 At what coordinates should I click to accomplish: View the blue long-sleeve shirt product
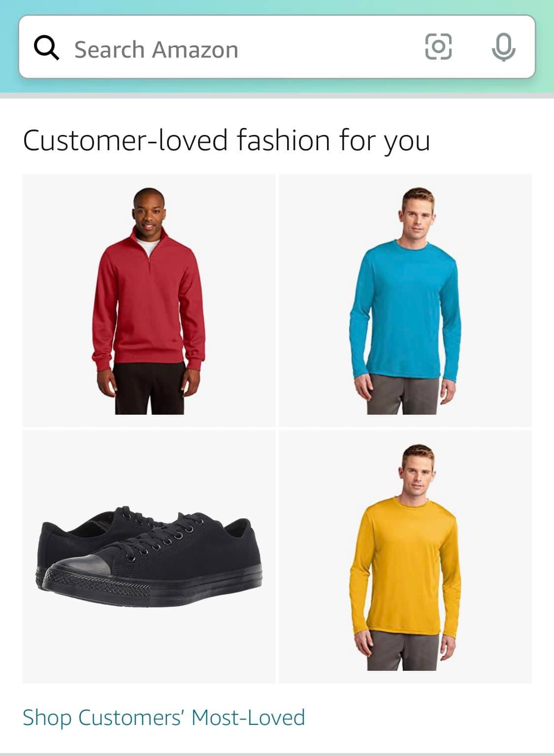405,300
